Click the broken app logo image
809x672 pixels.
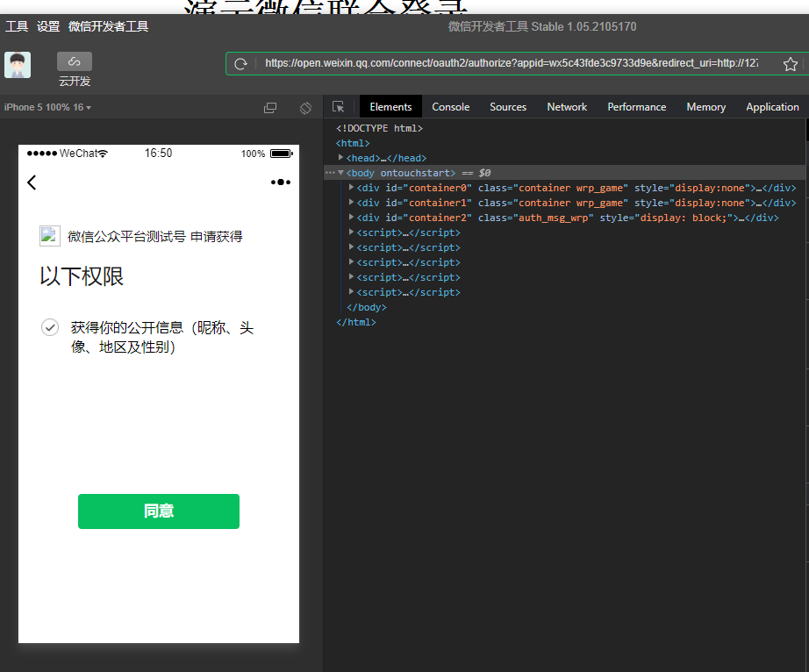click(x=49, y=236)
